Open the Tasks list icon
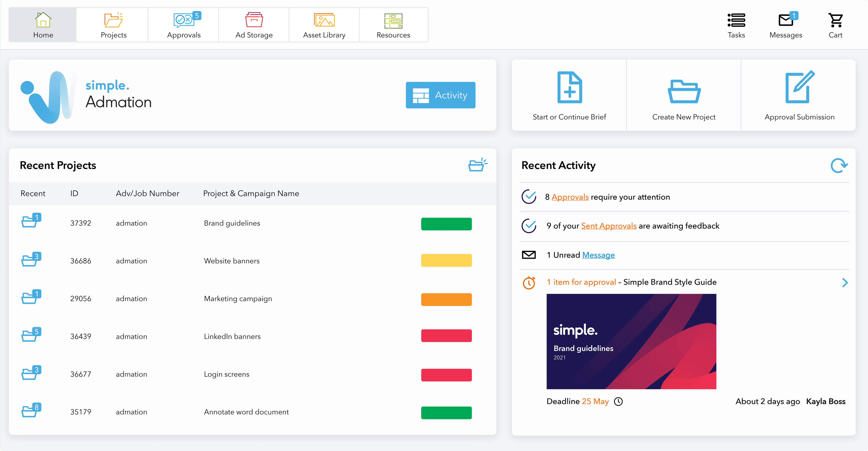The width and height of the screenshot is (868, 451). [x=736, y=21]
